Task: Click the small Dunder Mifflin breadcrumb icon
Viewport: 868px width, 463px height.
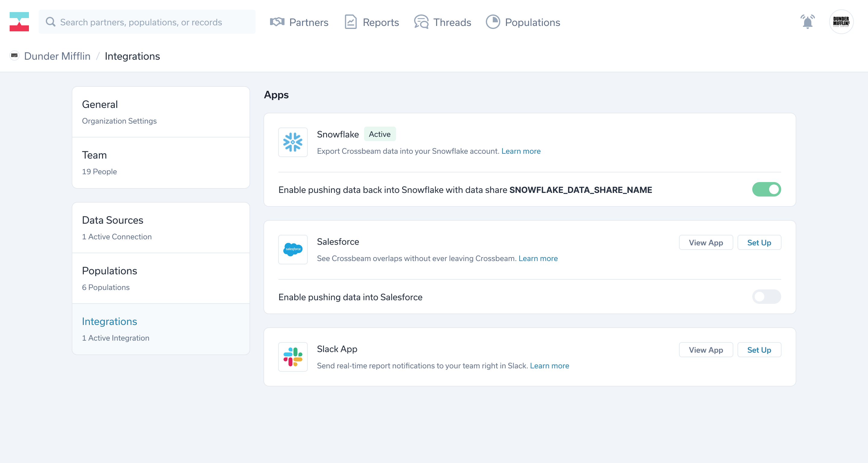Action: pyautogui.click(x=14, y=55)
